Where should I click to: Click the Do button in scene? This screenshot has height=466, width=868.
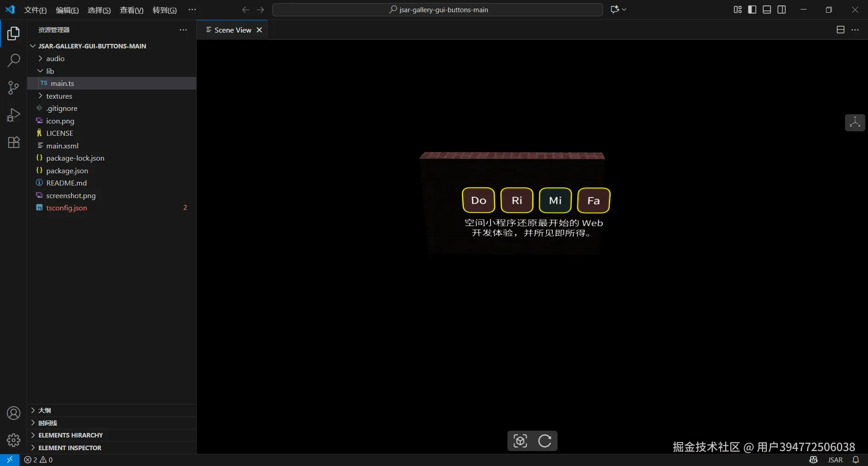(x=479, y=200)
